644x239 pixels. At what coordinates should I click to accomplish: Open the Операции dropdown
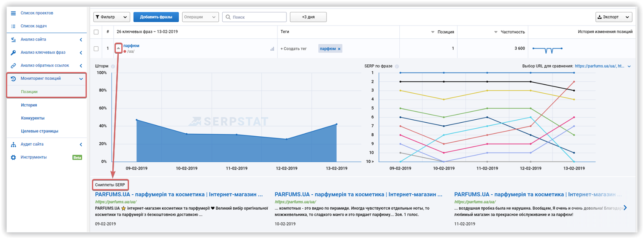[200, 17]
